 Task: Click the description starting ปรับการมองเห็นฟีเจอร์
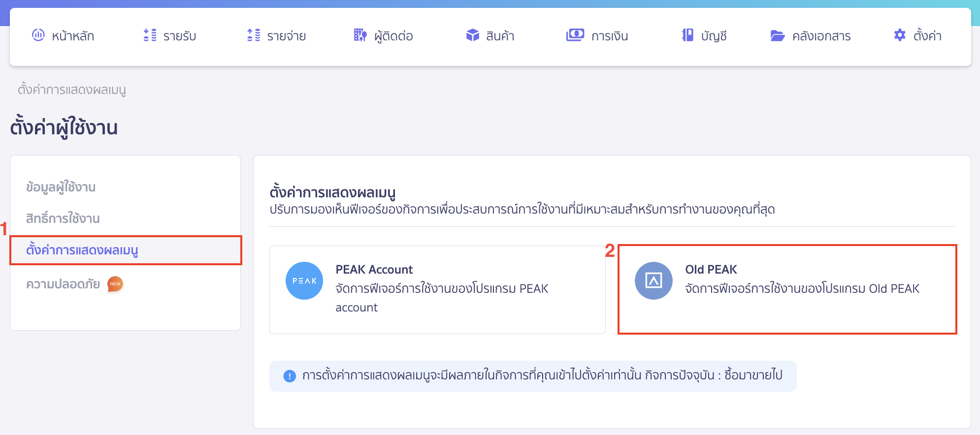coord(522,209)
